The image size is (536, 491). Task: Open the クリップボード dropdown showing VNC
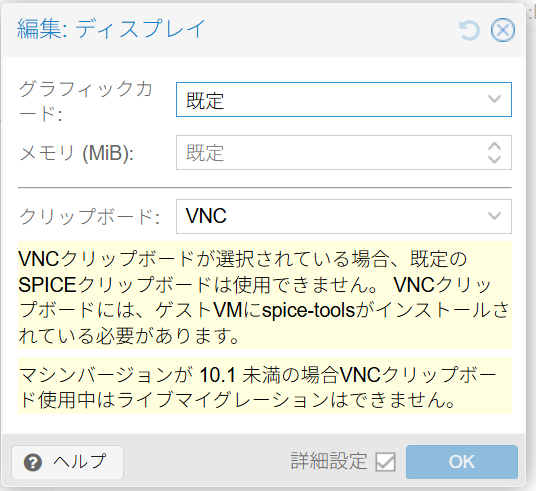point(494,216)
